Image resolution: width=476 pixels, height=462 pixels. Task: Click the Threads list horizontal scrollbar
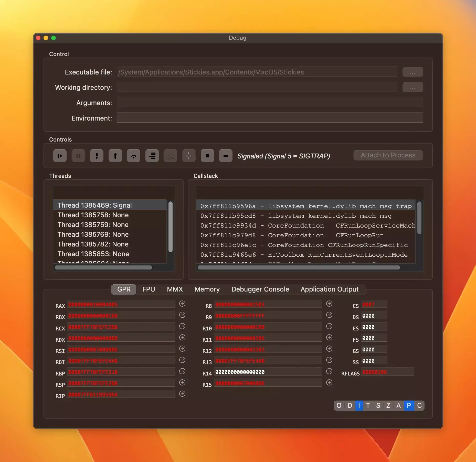pos(103,267)
